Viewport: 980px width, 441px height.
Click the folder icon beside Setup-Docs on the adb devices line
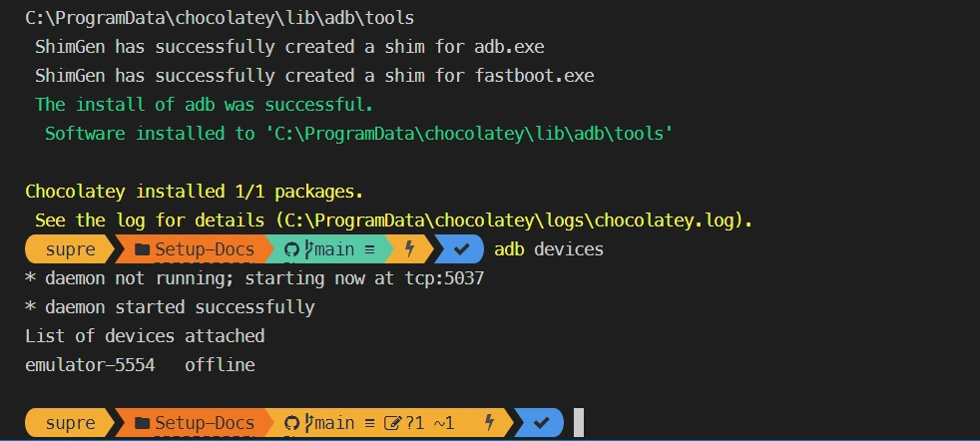[x=142, y=249]
